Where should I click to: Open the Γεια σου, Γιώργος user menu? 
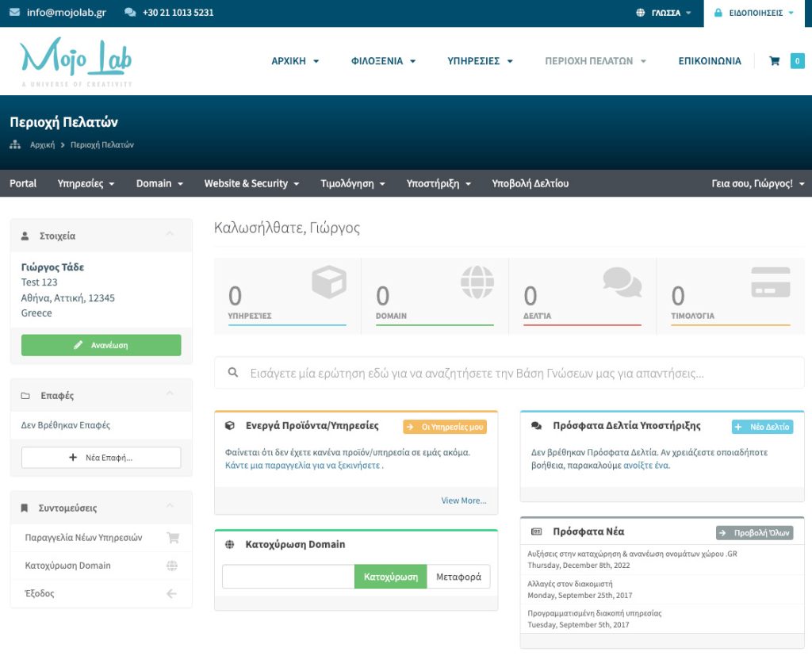[x=757, y=183]
